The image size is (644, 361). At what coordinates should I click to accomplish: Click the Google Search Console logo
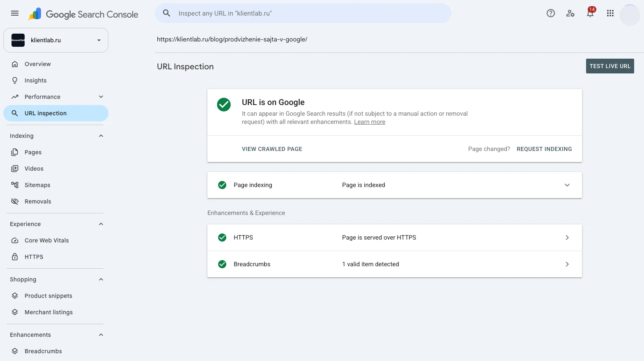coord(83,14)
